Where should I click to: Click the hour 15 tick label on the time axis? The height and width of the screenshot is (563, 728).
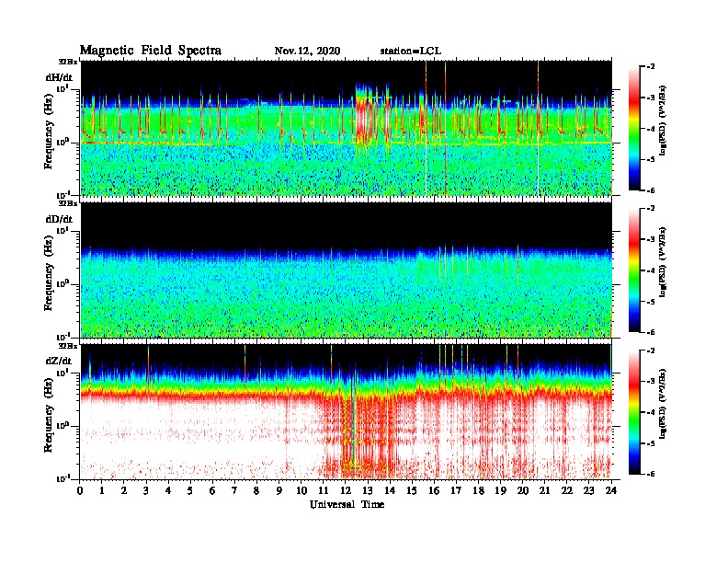click(412, 491)
